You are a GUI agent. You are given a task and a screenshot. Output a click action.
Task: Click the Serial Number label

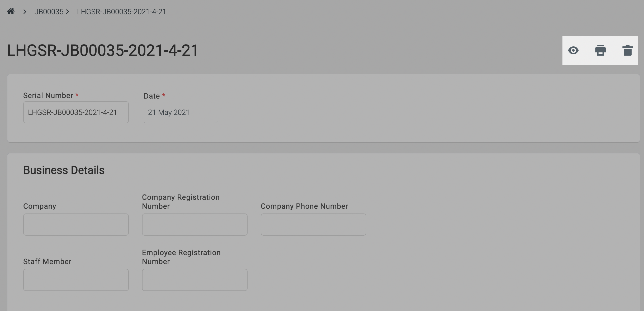point(48,95)
